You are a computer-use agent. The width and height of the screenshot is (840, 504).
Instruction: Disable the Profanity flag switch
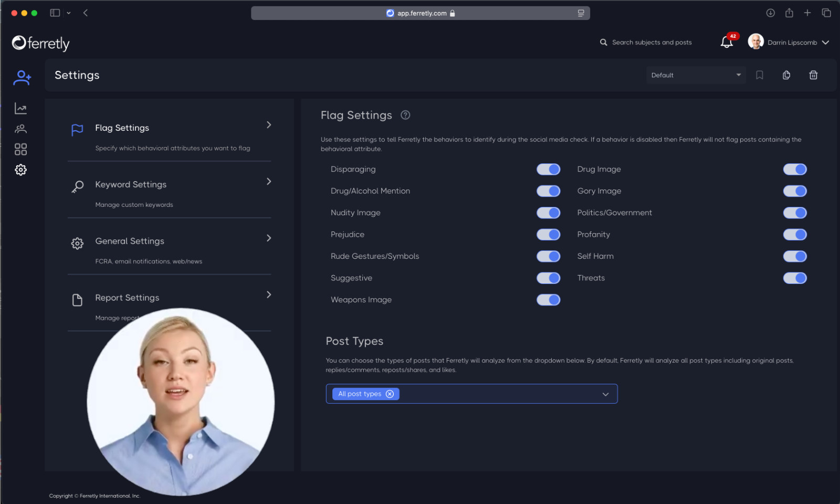[795, 235]
